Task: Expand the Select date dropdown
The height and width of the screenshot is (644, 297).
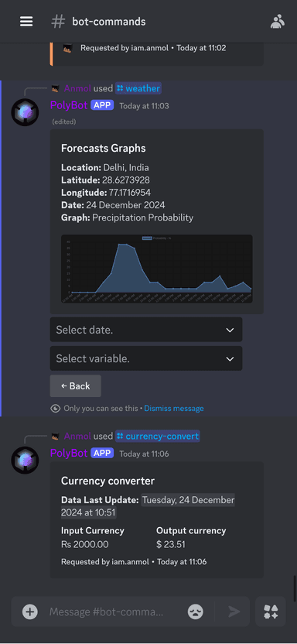Action: tap(146, 330)
